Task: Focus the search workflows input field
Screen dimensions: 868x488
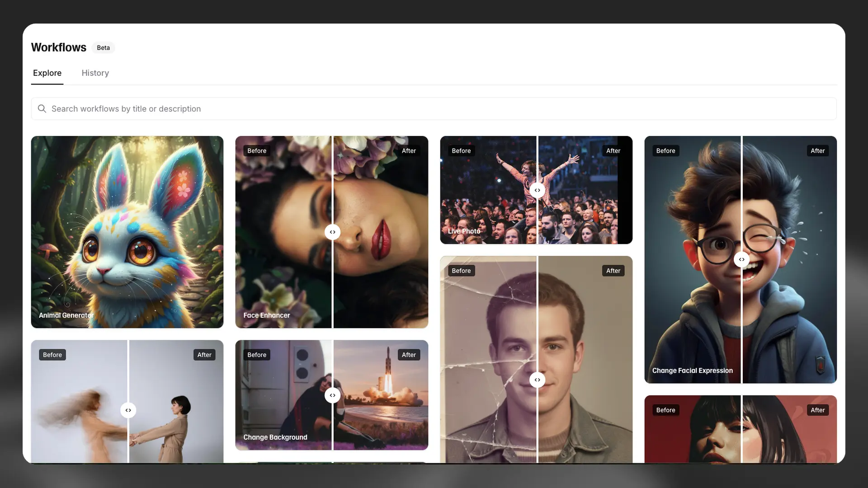Action: click(434, 109)
